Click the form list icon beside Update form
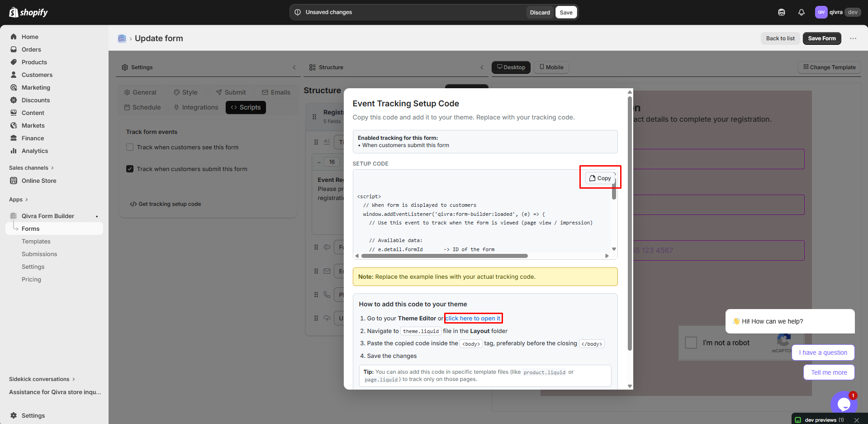The height and width of the screenshot is (424, 868). (122, 38)
